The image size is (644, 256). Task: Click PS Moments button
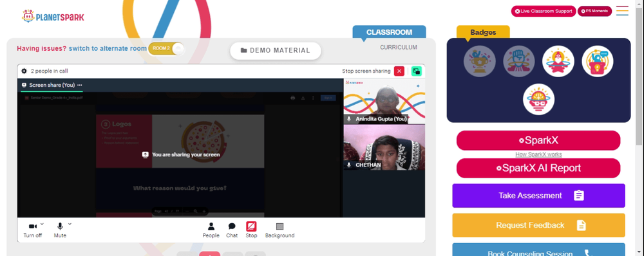coord(594,11)
